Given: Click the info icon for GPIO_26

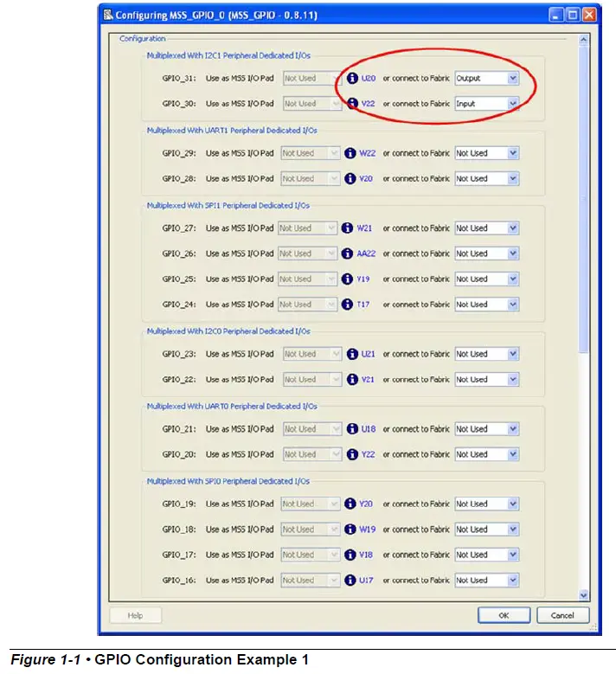Looking at the screenshot, I should click(x=347, y=254).
